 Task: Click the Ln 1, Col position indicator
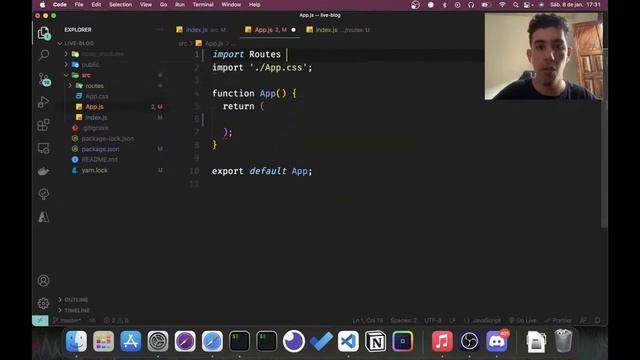click(368, 320)
